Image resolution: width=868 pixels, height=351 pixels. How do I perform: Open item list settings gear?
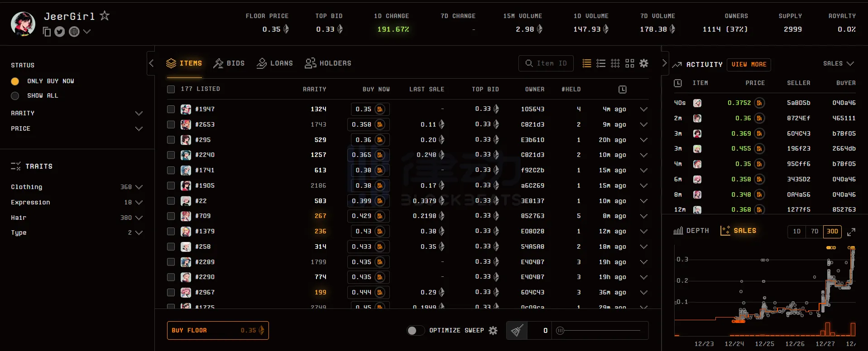(644, 63)
